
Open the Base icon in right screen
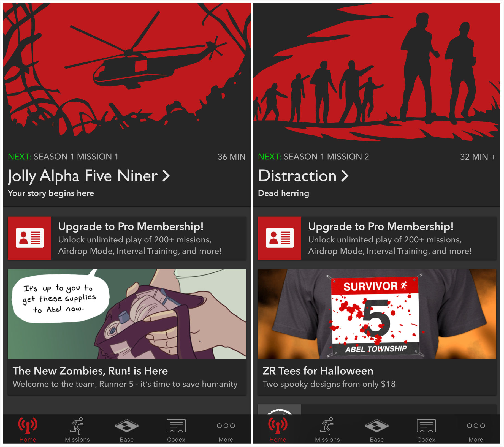point(377,426)
